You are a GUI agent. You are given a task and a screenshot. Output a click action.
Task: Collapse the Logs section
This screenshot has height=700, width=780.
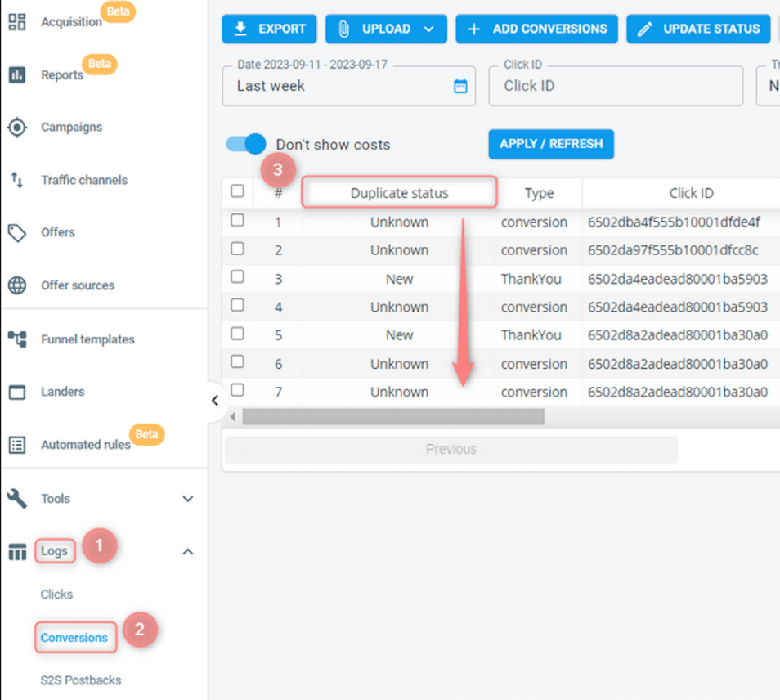[x=187, y=551]
